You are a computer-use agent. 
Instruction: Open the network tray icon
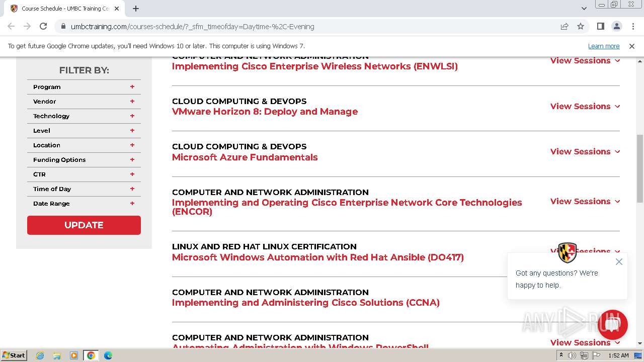tap(584, 355)
